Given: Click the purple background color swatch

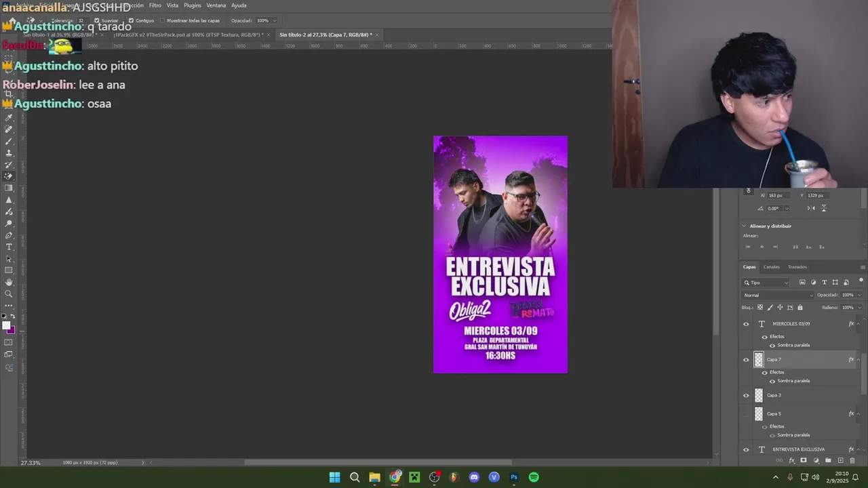Looking at the screenshot, I should point(12,330).
